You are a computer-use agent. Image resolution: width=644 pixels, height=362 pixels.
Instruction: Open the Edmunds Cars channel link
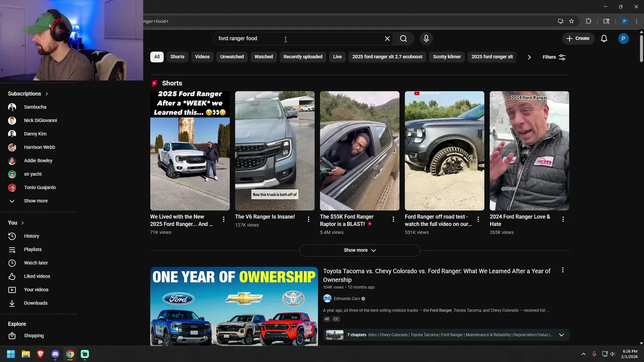pyautogui.click(x=347, y=299)
